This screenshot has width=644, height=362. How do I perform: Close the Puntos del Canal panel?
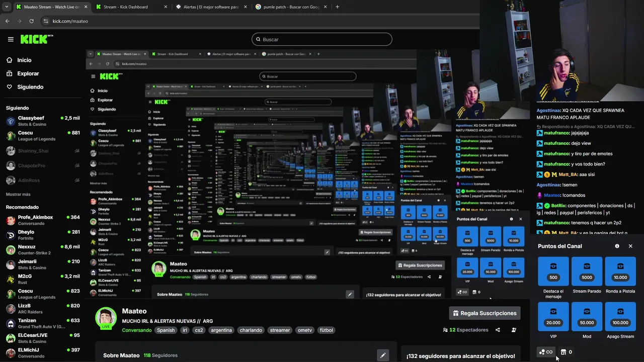tap(630, 246)
